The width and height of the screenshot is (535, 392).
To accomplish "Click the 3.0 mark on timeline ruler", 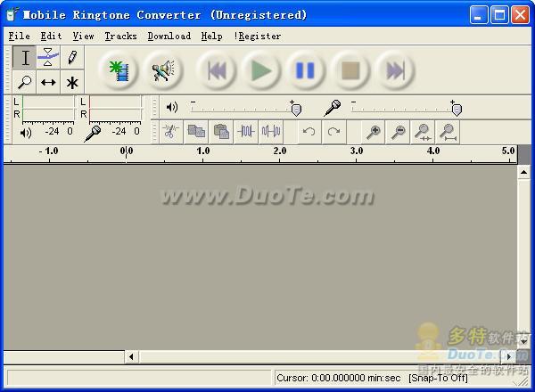I will click(357, 151).
